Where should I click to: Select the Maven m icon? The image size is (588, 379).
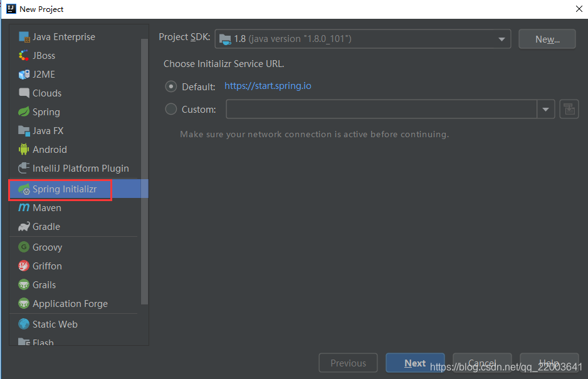pyautogui.click(x=24, y=207)
